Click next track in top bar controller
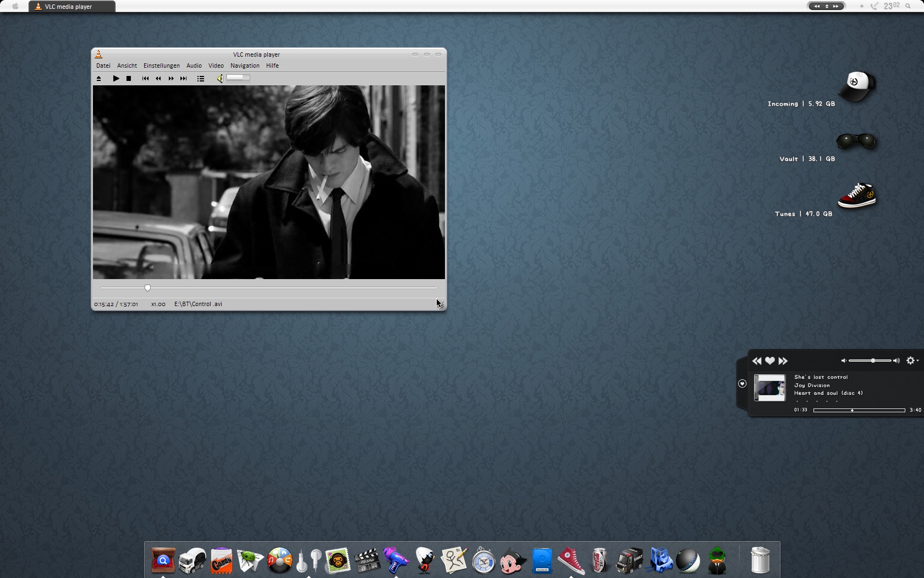This screenshot has width=924, height=578. click(836, 6)
